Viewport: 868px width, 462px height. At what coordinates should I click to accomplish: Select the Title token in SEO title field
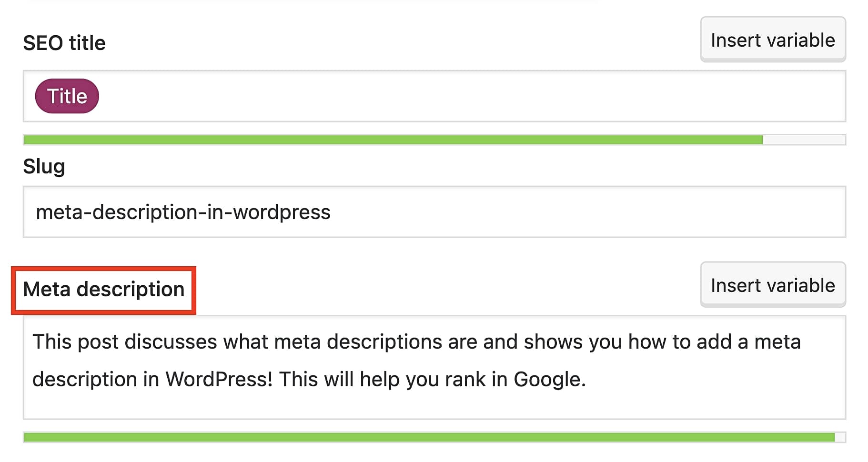(x=67, y=96)
